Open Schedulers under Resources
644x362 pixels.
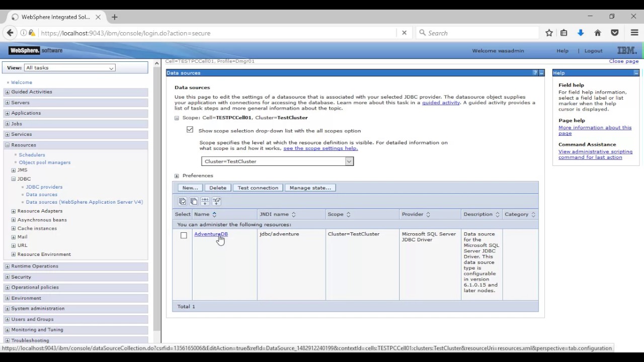tap(32, 155)
